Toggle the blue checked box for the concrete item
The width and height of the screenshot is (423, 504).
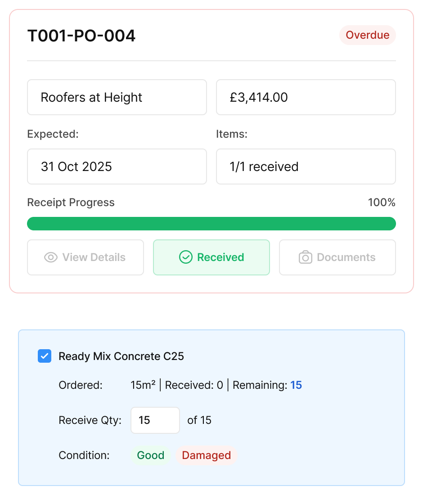click(44, 356)
